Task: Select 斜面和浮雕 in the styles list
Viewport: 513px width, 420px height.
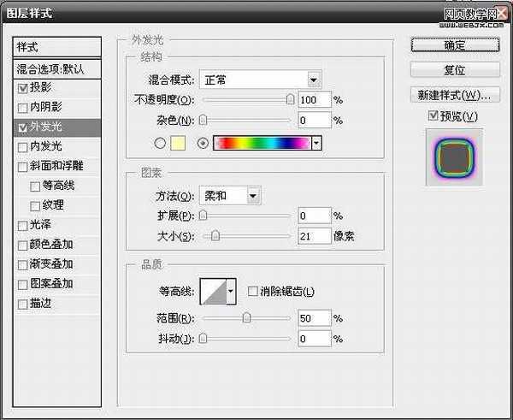Action: (56, 166)
